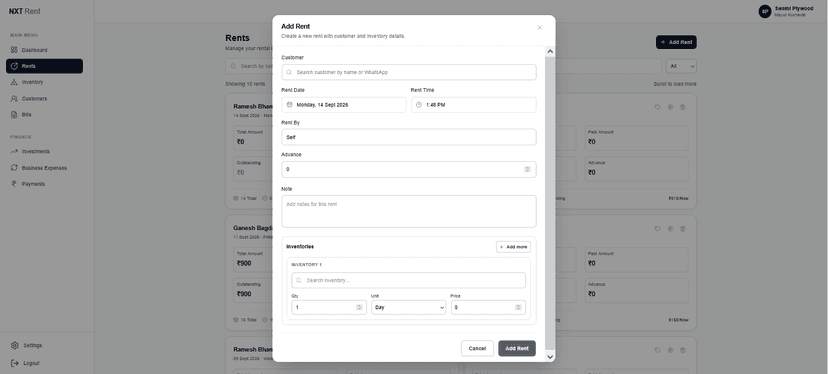The image size is (828, 374).
Task: Click the Add more inventories button
Action: coord(513,247)
